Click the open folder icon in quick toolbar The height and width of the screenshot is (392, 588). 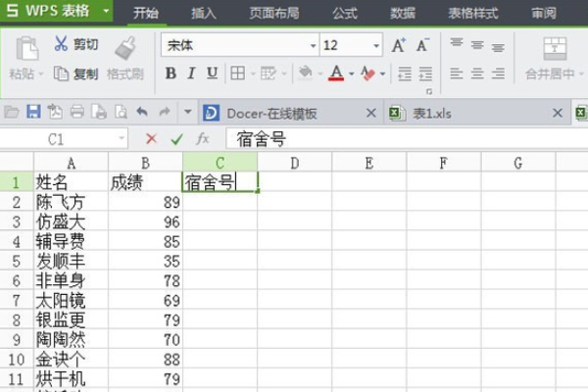pos(12,112)
